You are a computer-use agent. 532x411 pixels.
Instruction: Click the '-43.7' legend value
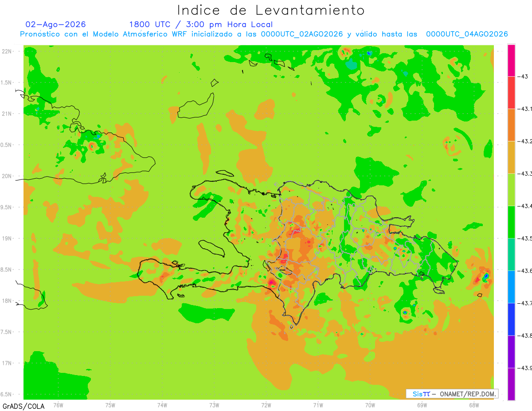524,303
